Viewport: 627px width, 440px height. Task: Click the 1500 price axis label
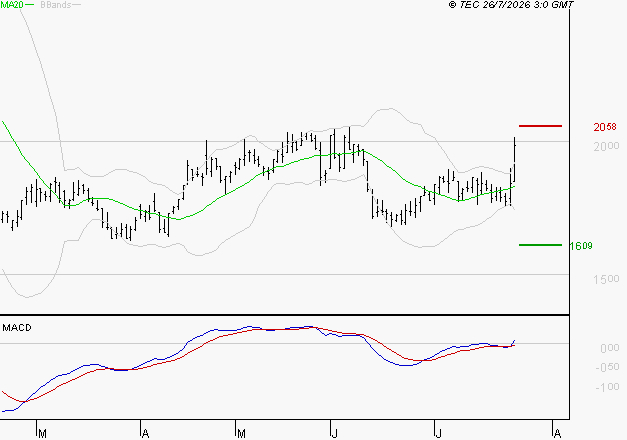pyautogui.click(x=606, y=279)
